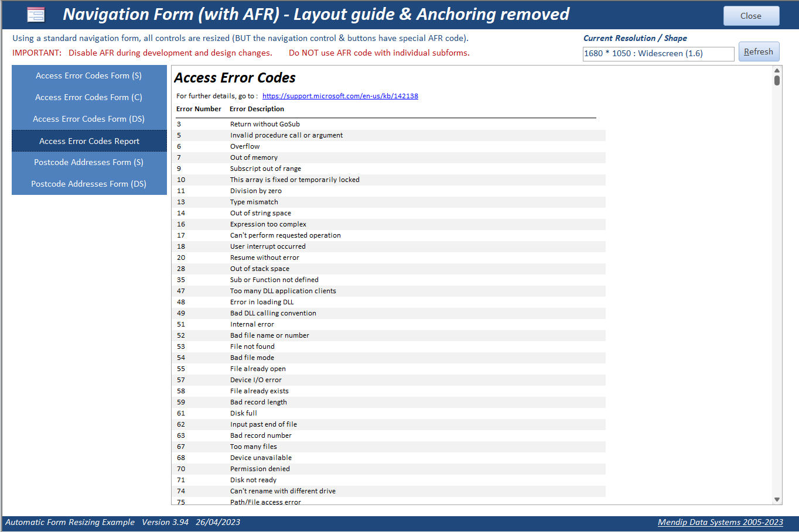Viewport: 799px width, 532px height.
Task: Click the Error Number column header
Action: 199,109
